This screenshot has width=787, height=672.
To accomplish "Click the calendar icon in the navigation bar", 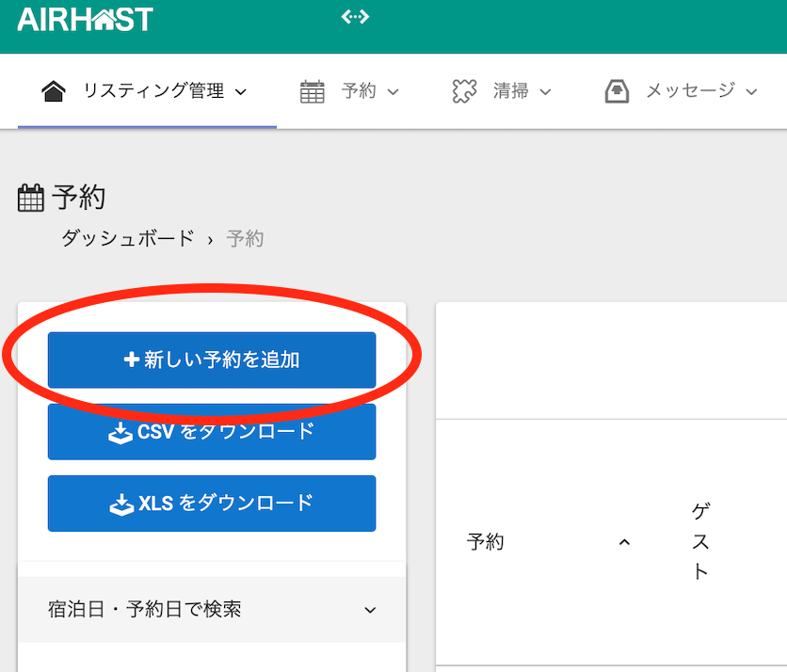I will [x=312, y=91].
